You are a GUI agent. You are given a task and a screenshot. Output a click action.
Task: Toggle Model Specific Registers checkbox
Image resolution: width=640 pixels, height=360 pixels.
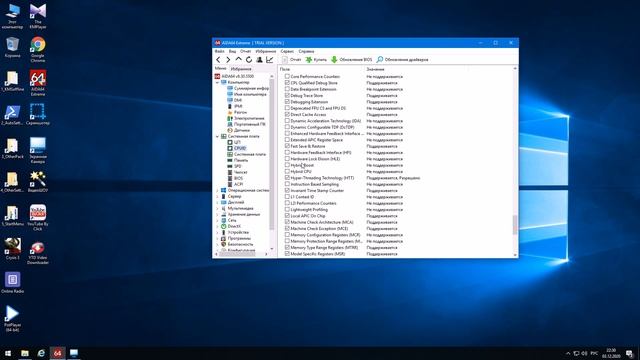287,253
